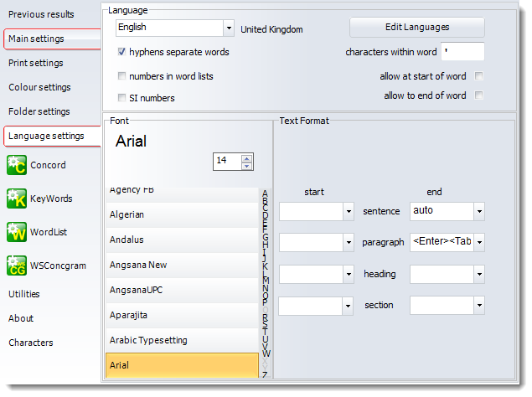Expand paragraph end dropdown
Viewport: 532px width, 397px height.
(x=478, y=243)
